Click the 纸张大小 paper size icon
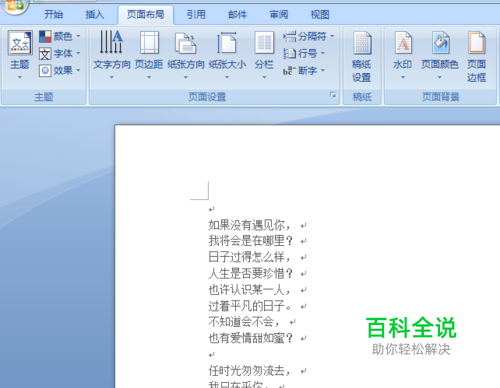 click(x=227, y=42)
